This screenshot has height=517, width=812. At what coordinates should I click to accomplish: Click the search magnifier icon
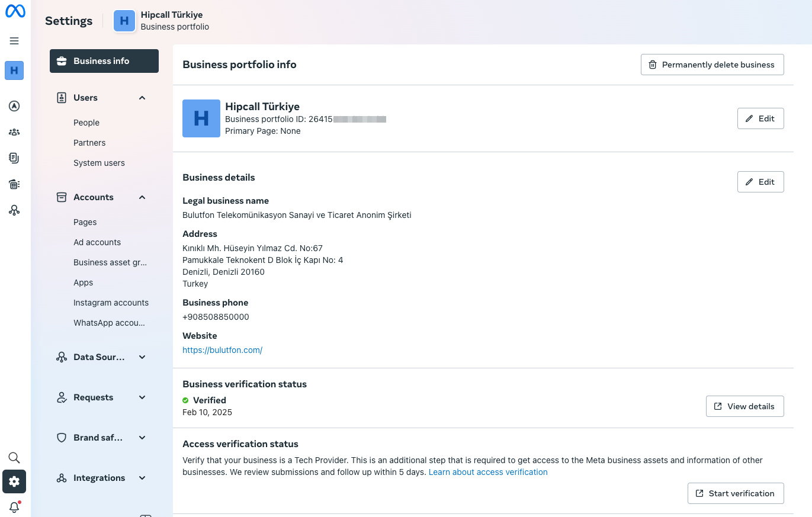point(14,458)
